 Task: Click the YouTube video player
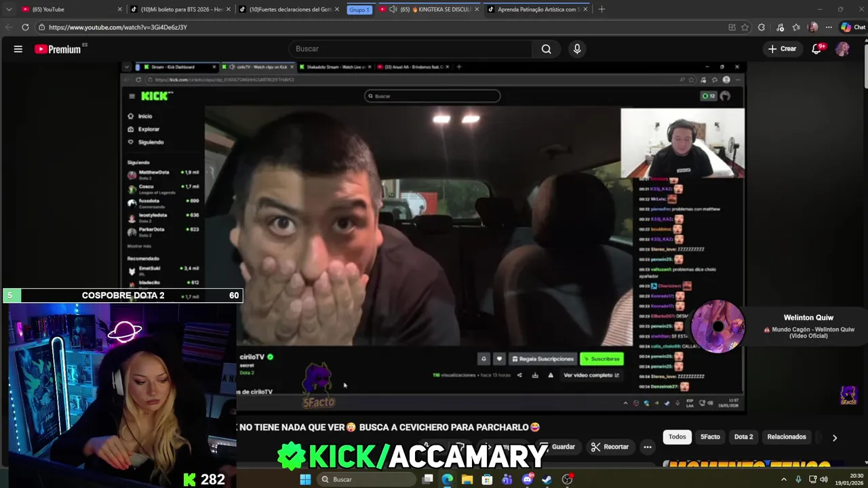[x=434, y=237]
